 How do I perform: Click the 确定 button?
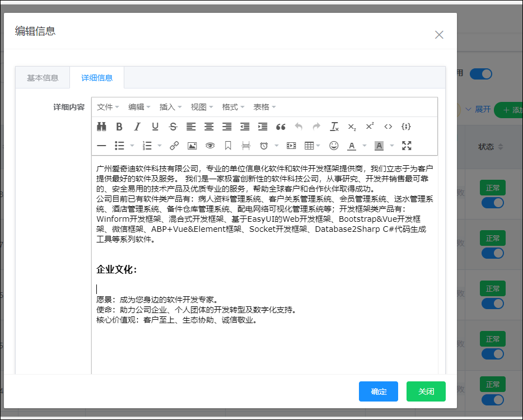tap(379, 391)
